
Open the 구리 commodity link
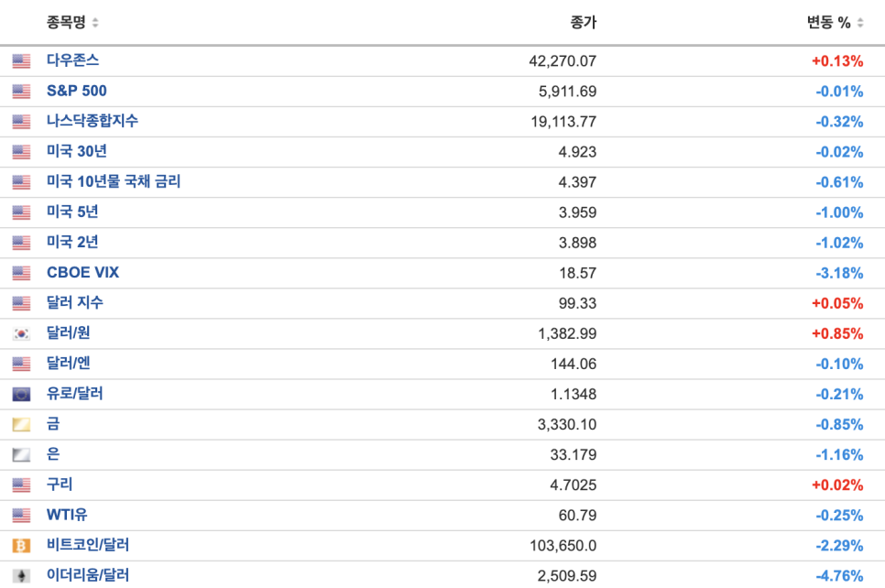[x=60, y=485]
